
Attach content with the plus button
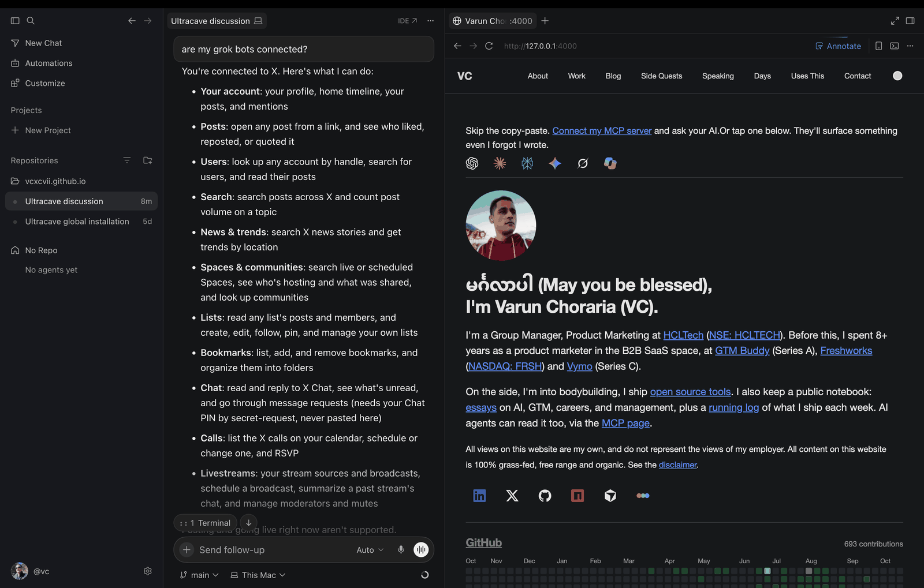pyautogui.click(x=187, y=550)
